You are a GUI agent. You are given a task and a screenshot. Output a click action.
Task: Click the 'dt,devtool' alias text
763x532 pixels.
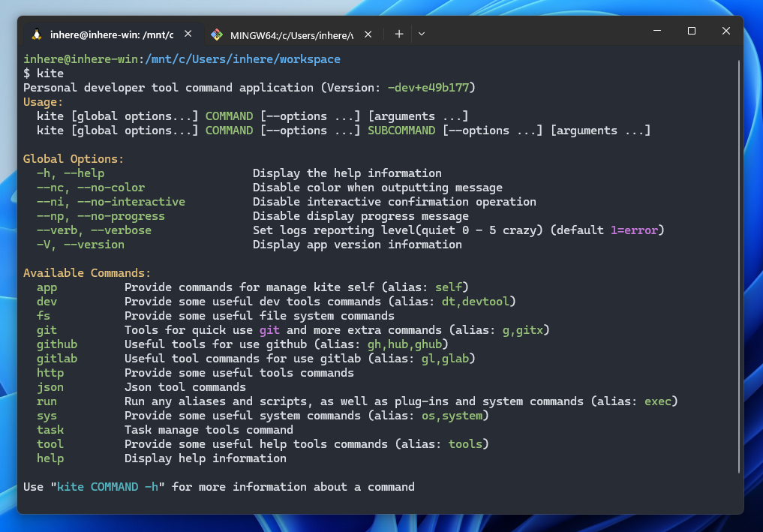(x=476, y=302)
